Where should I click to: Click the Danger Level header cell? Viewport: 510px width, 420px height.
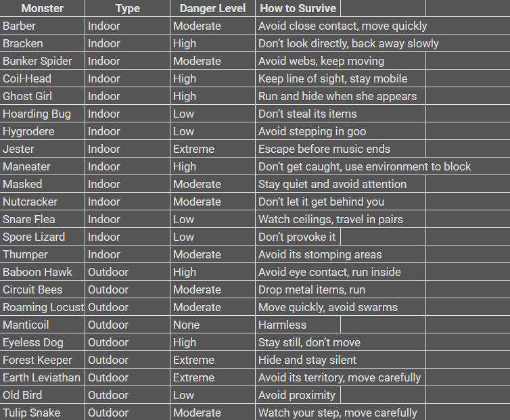213,8
